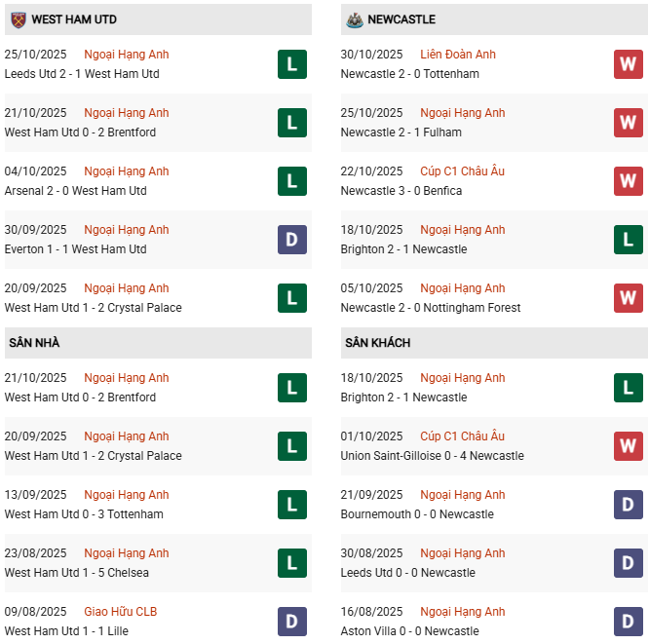
Task: Open the Giao Hữu CLB competition link
Action: 121,612
